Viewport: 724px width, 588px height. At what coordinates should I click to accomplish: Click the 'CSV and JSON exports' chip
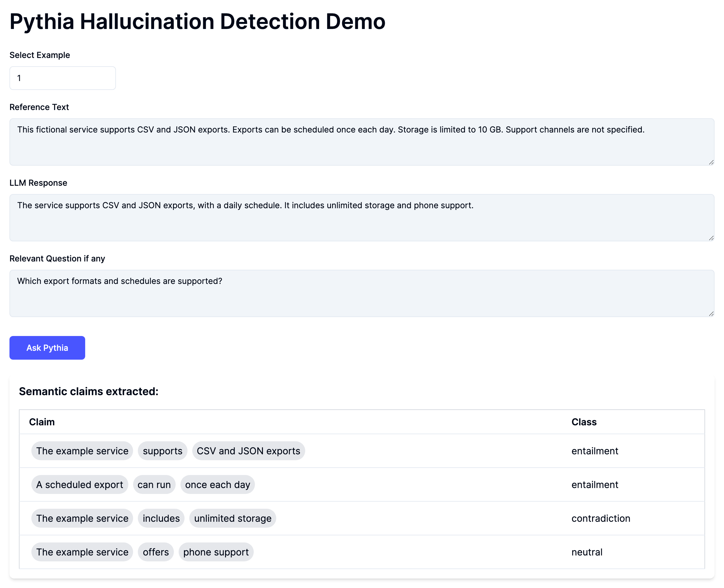(248, 451)
